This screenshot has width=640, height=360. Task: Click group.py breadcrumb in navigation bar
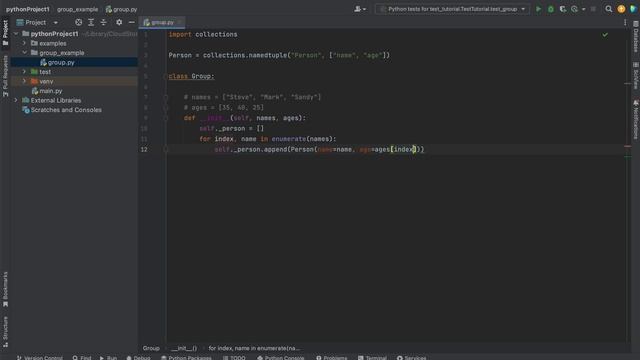[121, 9]
